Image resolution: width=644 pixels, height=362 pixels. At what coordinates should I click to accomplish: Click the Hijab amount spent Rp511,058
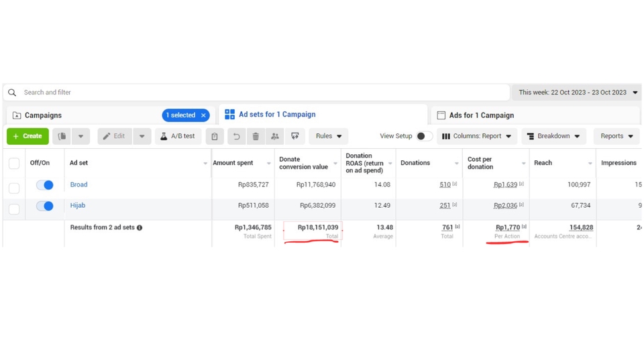coord(254,205)
